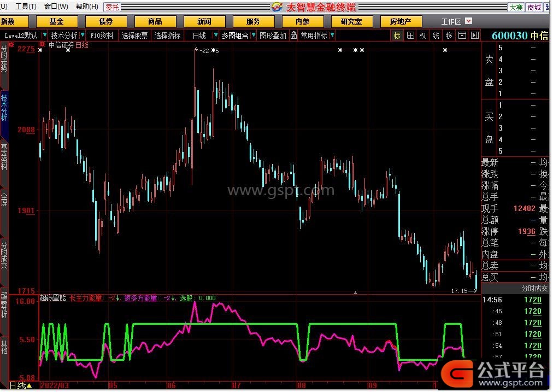Viewport: 553px width, 392px height.
Task: Toggle the side info panel icon
Action: pos(475,36)
